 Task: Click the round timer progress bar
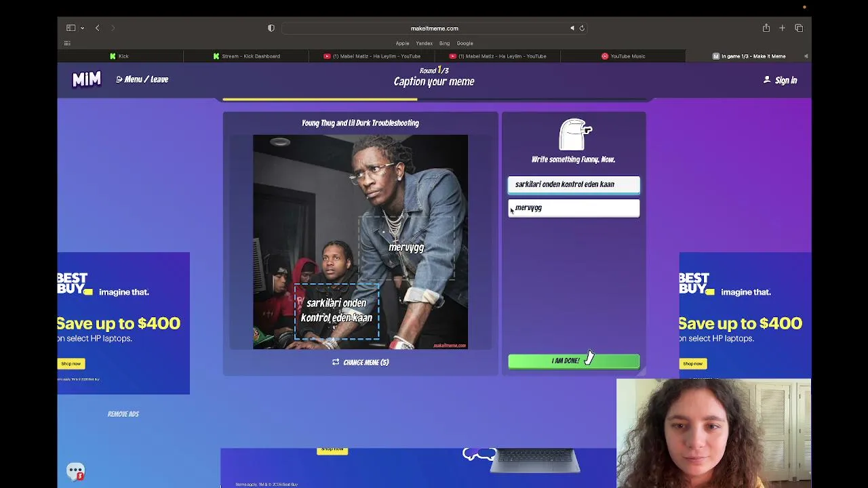tap(434, 99)
